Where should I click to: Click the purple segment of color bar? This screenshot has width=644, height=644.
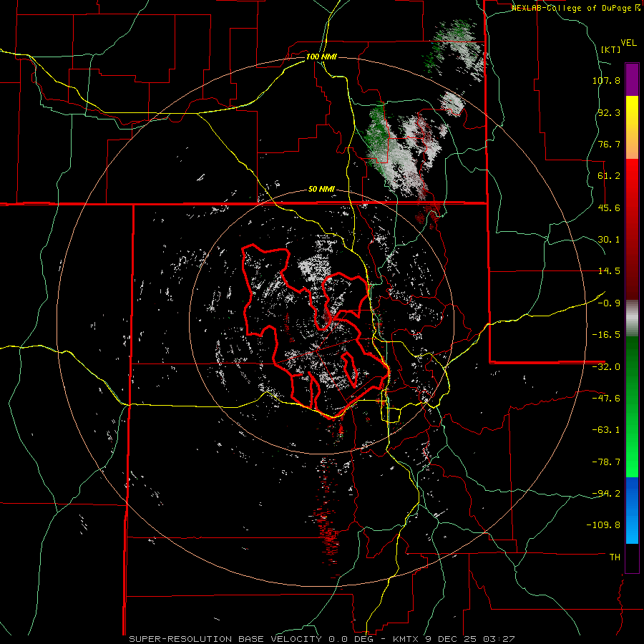pos(632,79)
